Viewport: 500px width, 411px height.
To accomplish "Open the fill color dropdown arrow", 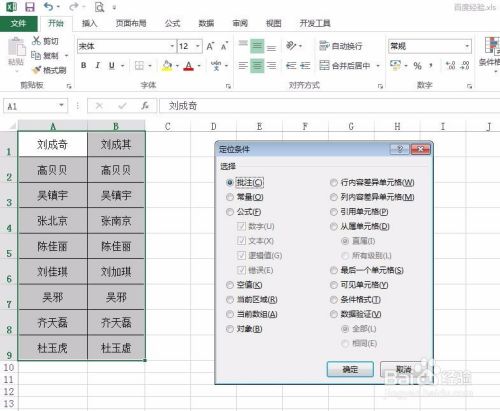I will [177, 66].
